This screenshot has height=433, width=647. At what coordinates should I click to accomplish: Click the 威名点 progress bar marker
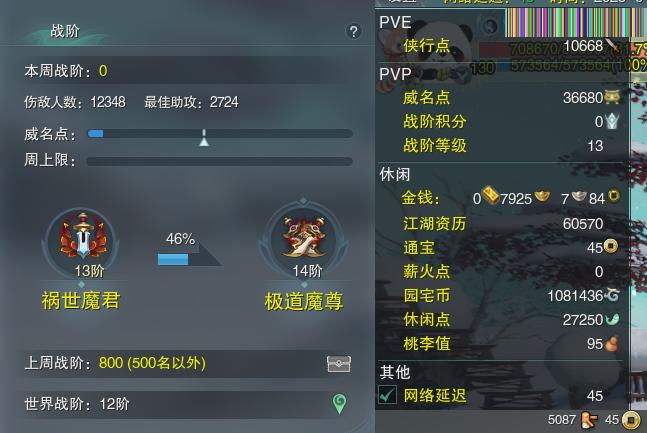click(204, 138)
